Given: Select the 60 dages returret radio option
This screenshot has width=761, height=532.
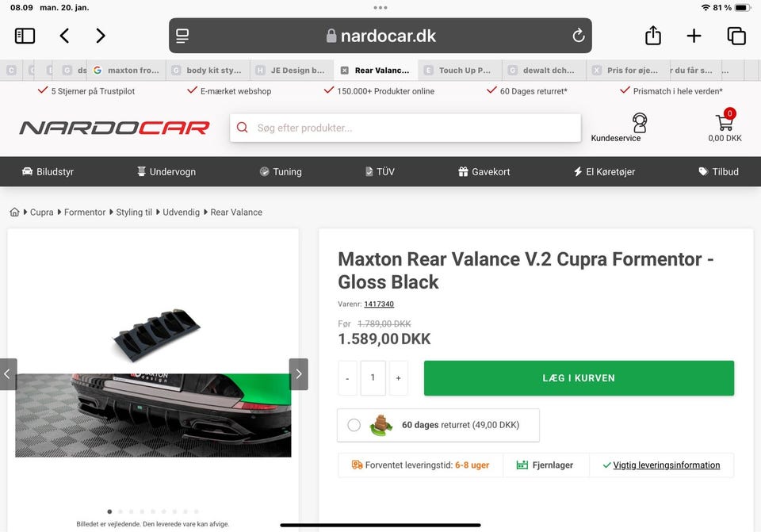Looking at the screenshot, I should [354, 425].
